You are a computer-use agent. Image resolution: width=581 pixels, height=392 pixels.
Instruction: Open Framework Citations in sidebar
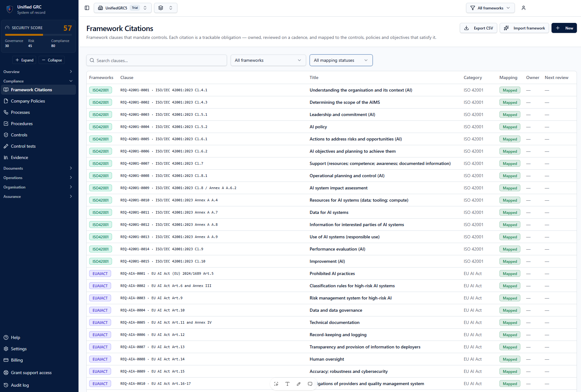(x=38, y=90)
